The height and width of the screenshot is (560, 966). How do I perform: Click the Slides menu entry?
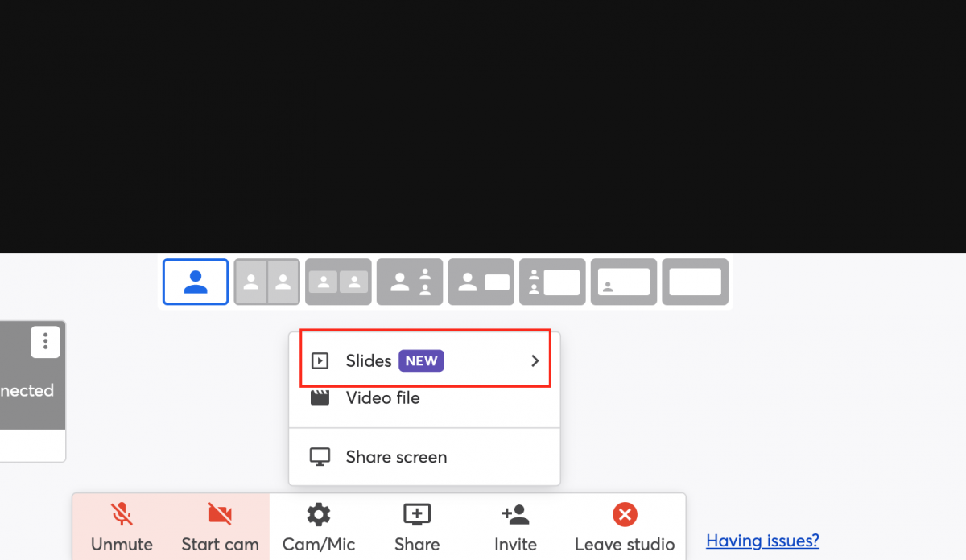[x=425, y=360]
